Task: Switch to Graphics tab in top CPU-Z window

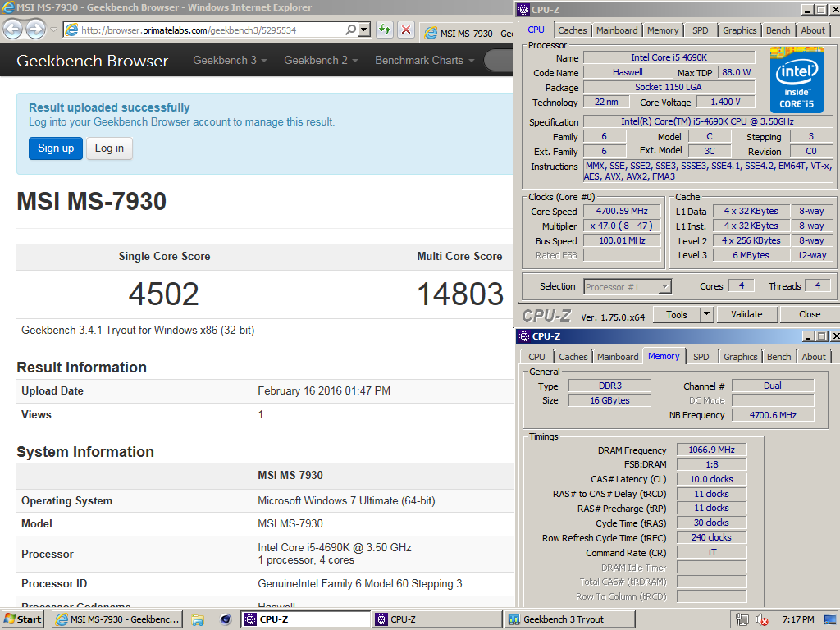Action: pos(739,30)
